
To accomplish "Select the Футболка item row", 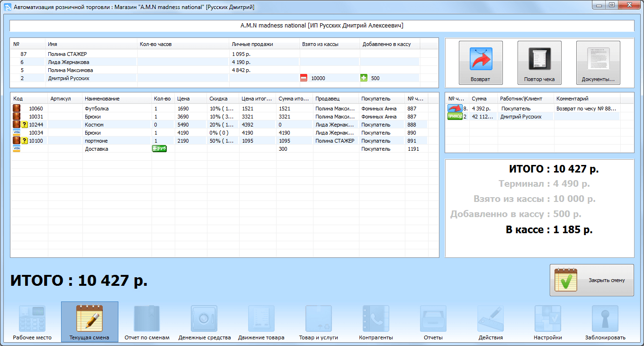I will coord(219,109).
